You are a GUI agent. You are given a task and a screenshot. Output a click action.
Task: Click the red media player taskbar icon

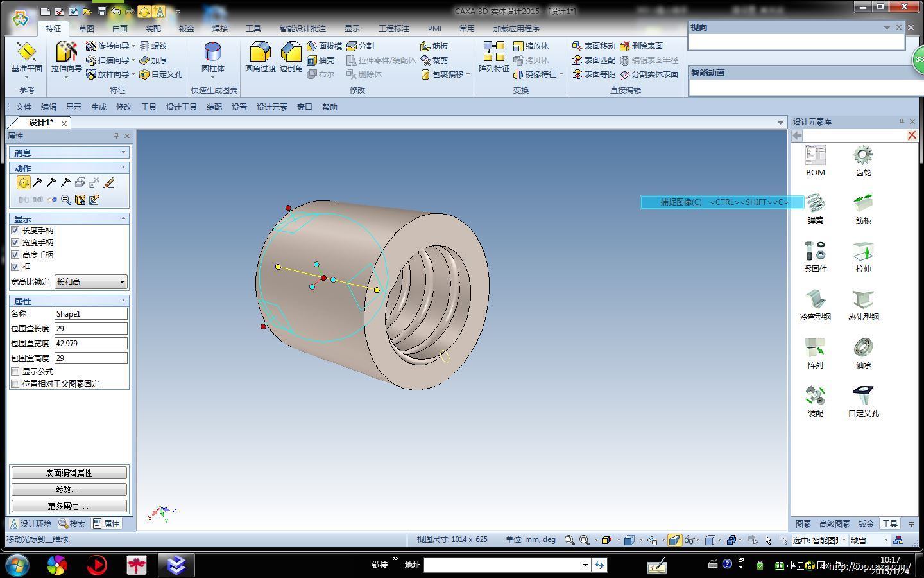click(x=97, y=566)
